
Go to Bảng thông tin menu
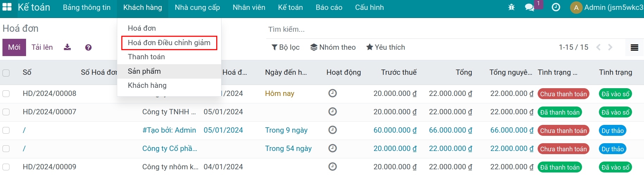[87, 7]
